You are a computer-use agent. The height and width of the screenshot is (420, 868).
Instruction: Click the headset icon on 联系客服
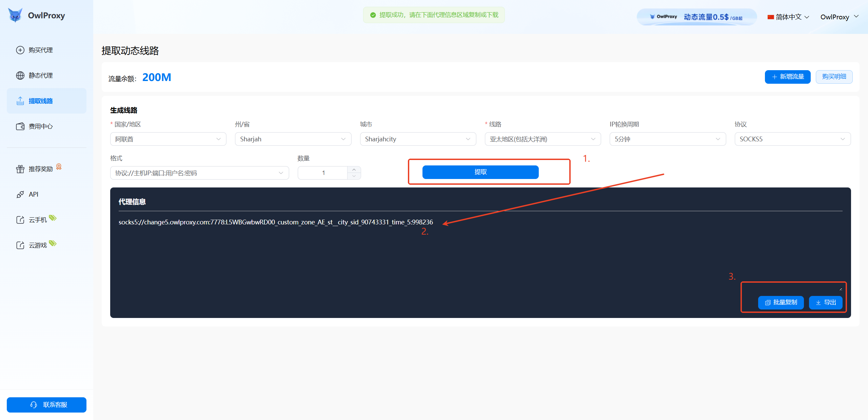34,405
